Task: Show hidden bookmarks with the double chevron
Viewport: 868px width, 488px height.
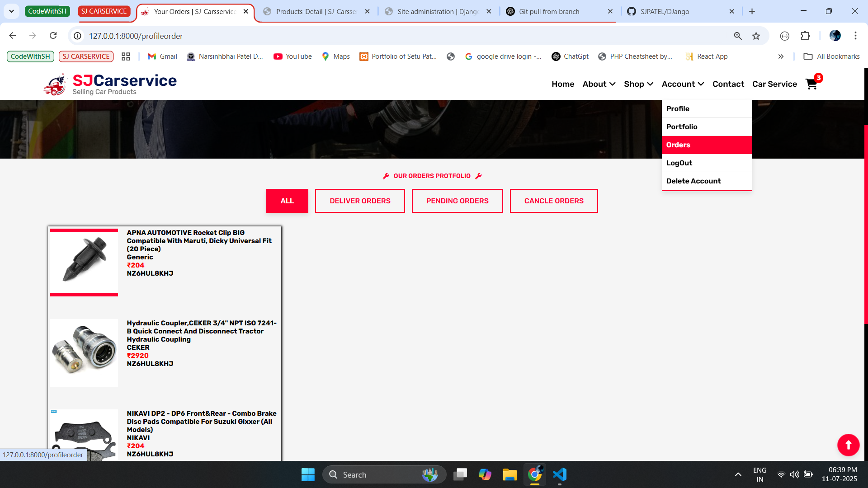Action: pos(781,56)
